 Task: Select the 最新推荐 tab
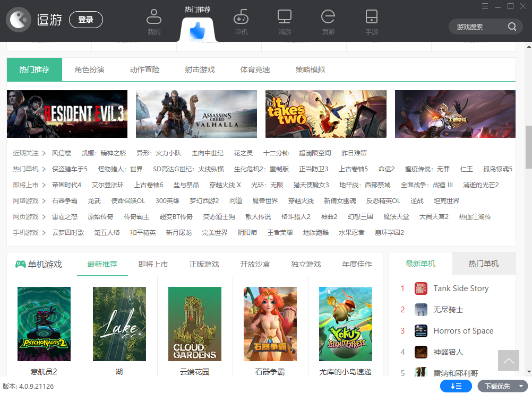pyautogui.click(x=102, y=264)
